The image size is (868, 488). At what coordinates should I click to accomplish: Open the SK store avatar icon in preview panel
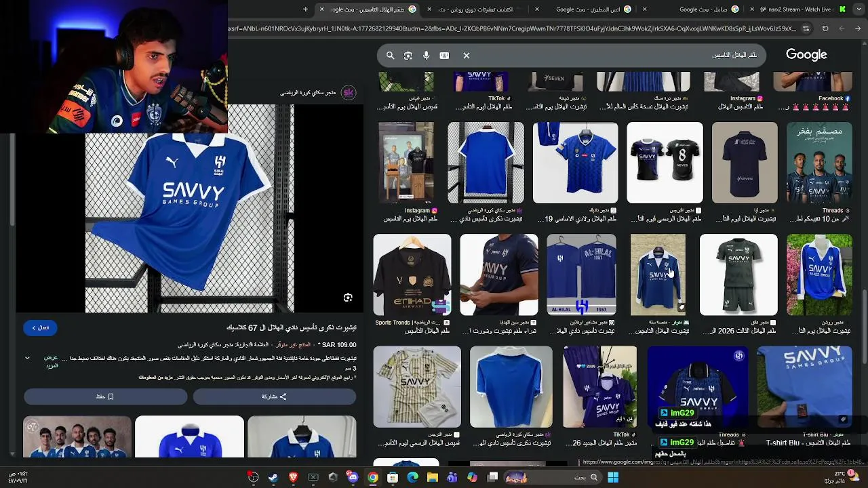(x=349, y=93)
